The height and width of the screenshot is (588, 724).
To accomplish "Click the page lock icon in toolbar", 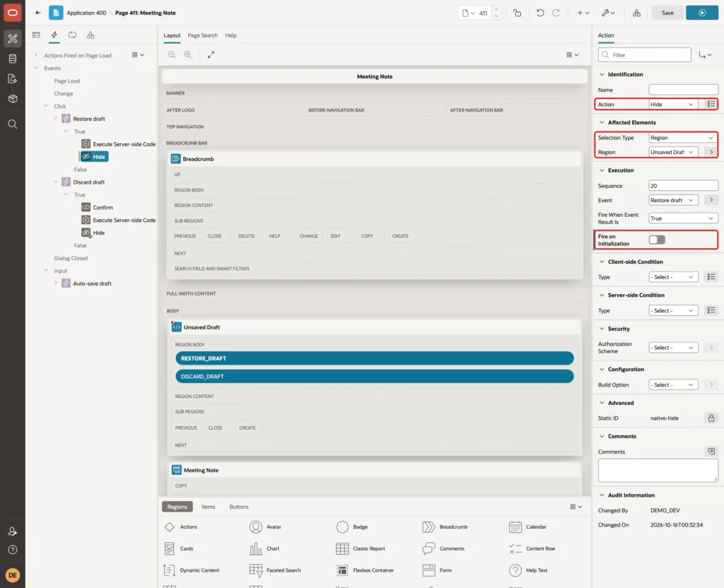I will [517, 13].
